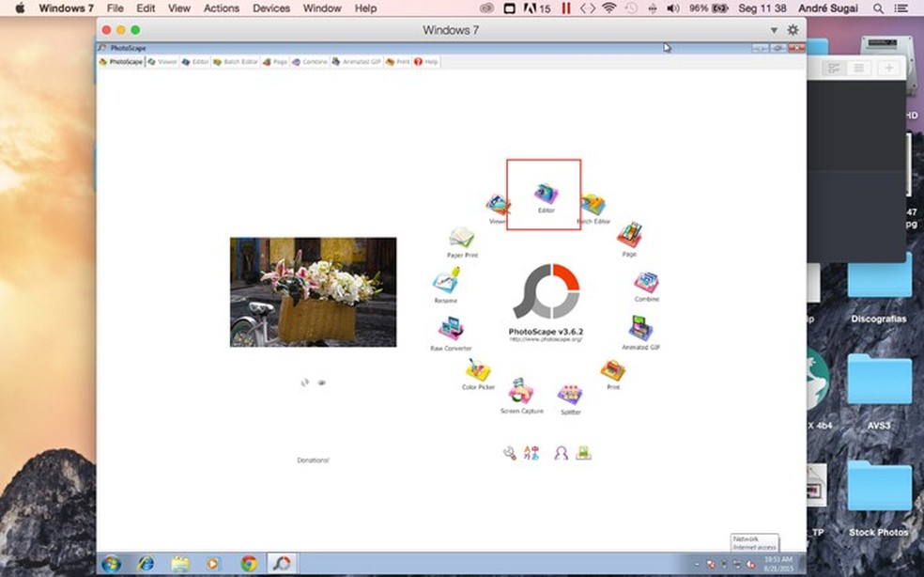Switch to the Page tab

click(x=275, y=61)
